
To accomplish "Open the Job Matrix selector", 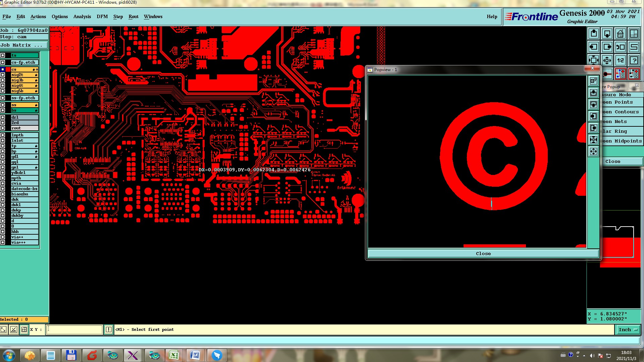I will point(24,45).
